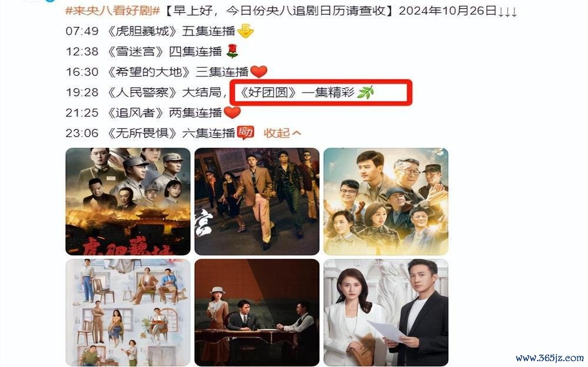Click the 《无所畏惧》 show title

pyautogui.click(x=142, y=133)
